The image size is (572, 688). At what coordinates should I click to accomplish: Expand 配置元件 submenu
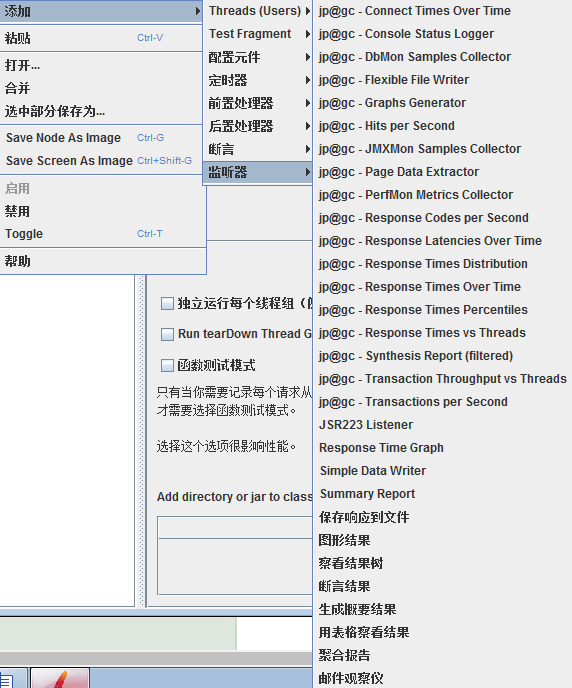[259, 57]
